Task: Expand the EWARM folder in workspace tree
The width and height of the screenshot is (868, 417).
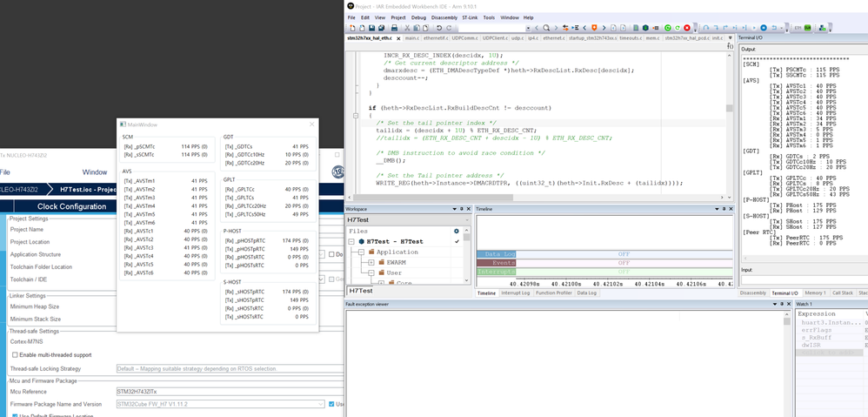Action: coord(371,262)
